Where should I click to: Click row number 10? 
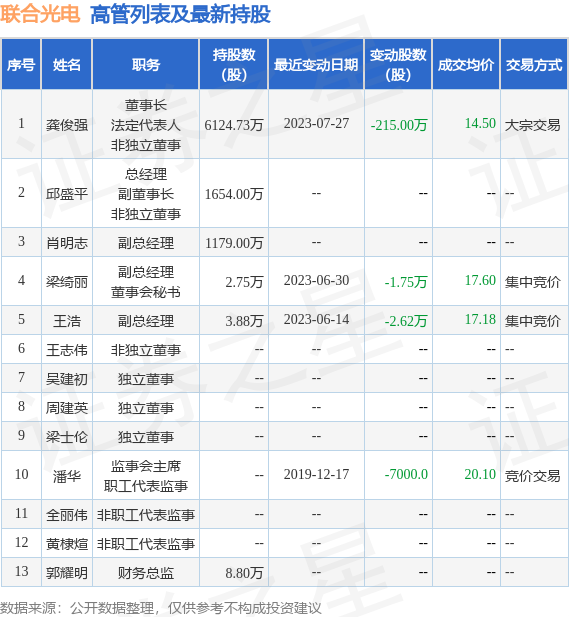(22, 474)
